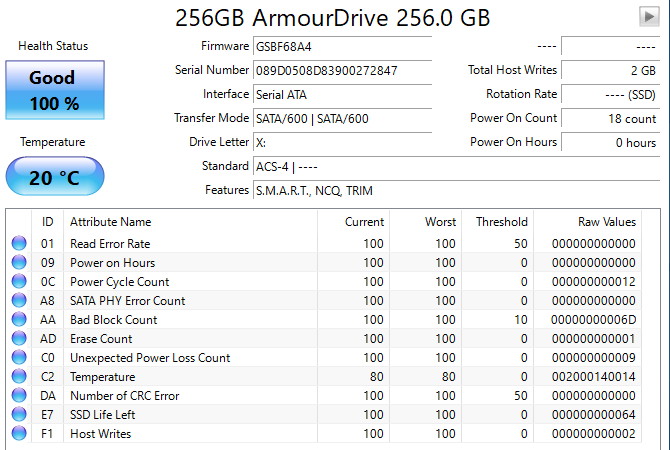Select the status orb in the C2 Temperature row

[x=19, y=376]
